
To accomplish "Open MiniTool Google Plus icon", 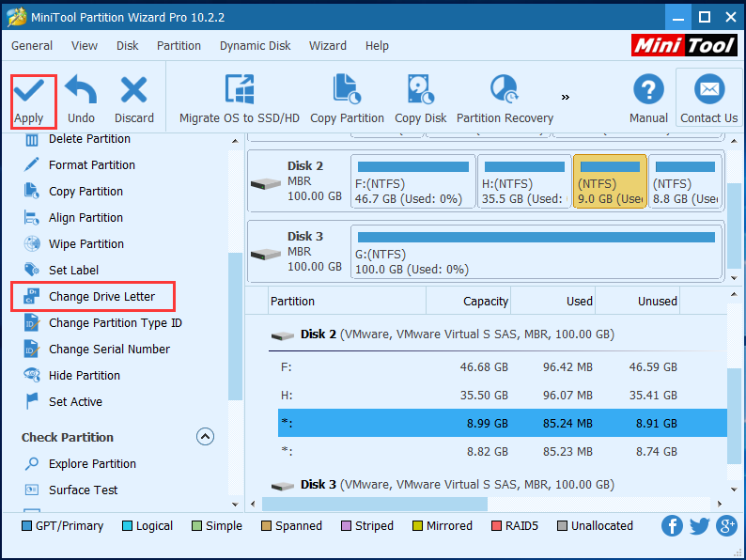I will click(726, 526).
